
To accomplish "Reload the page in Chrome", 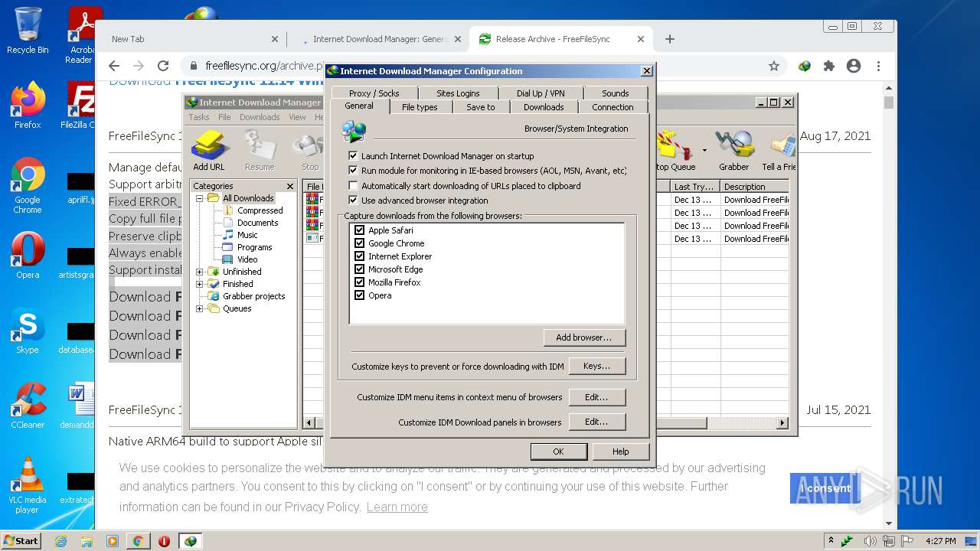I will point(163,66).
